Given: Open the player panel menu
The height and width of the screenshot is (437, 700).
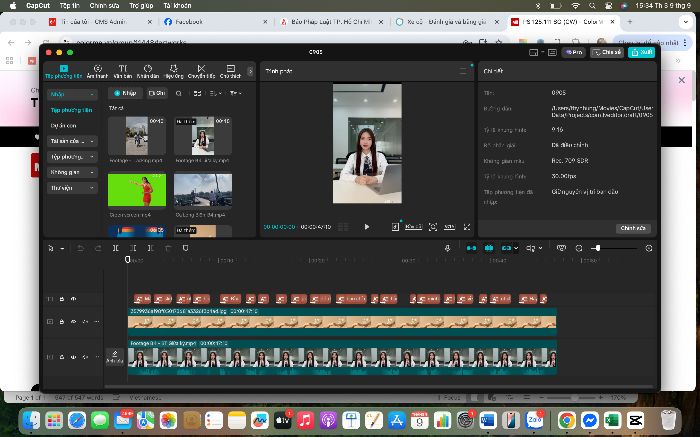Looking at the screenshot, I should coord(463,71).
